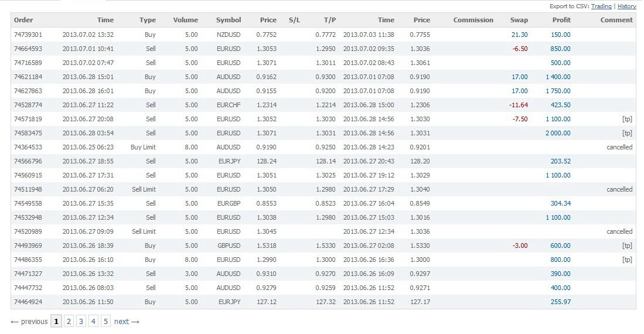Click volume 3.00 cell

click(x=192, y=274)
